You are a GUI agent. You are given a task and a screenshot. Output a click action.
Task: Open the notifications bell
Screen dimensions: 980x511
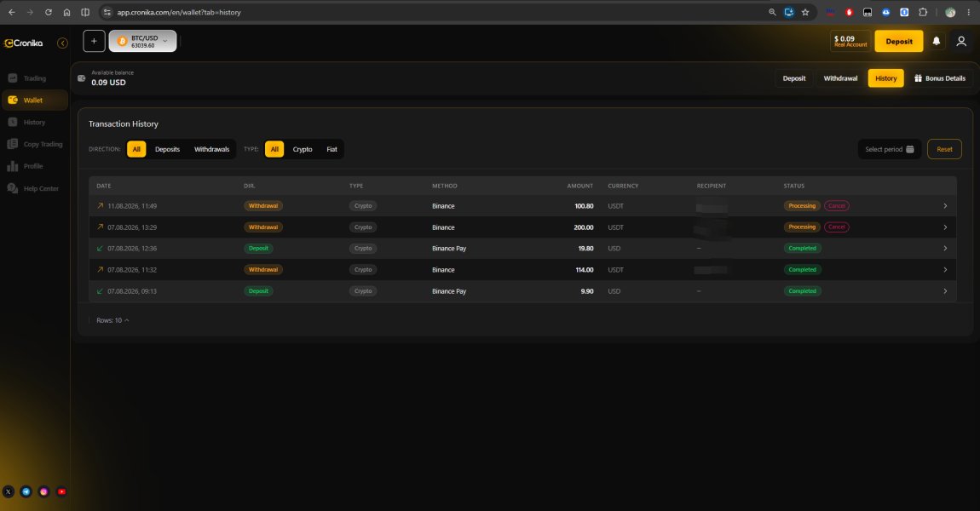click(937, 41)
